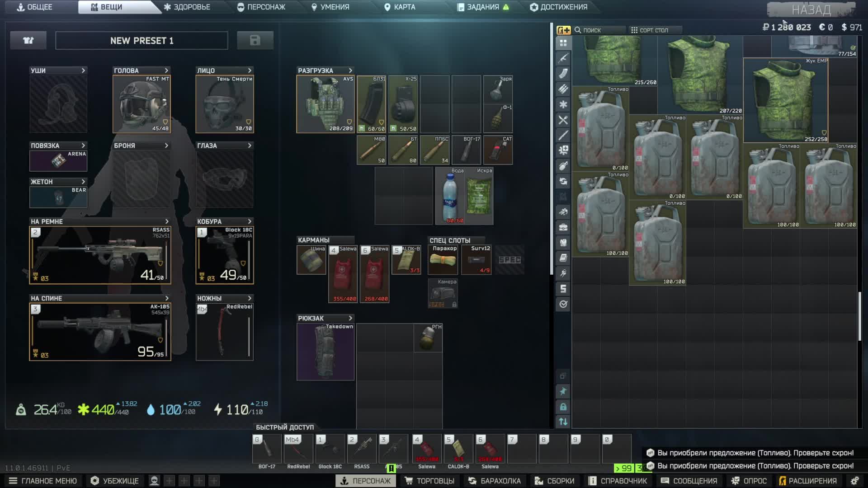Select the gear-and-plus filter icon in the stash sidebar

[x=563, y=150]
